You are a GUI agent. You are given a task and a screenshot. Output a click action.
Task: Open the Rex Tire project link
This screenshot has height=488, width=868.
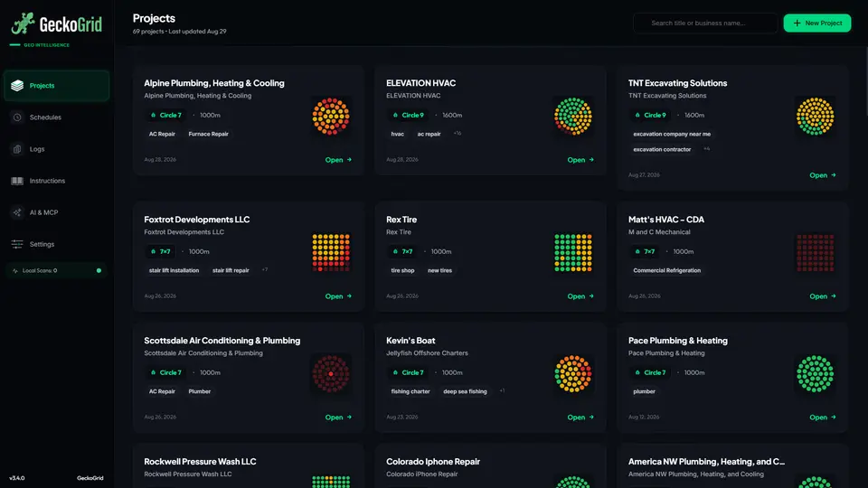580,296
